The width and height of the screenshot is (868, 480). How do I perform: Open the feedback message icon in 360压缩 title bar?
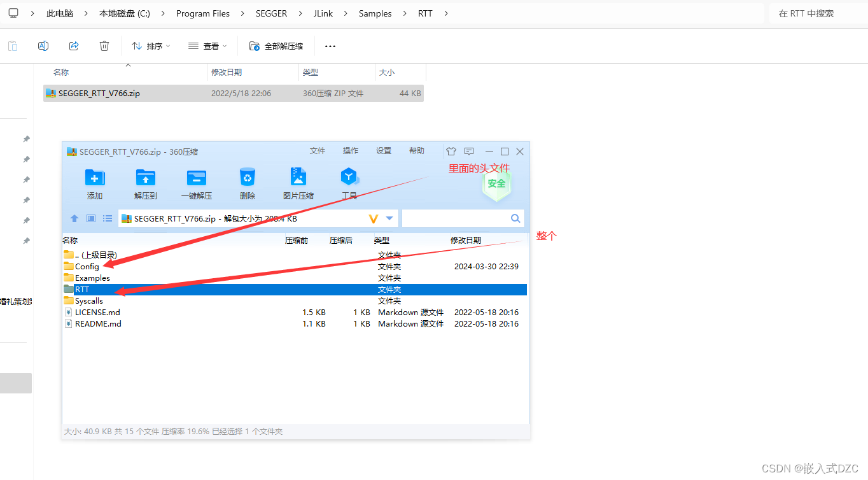click(x=469, y=152)
